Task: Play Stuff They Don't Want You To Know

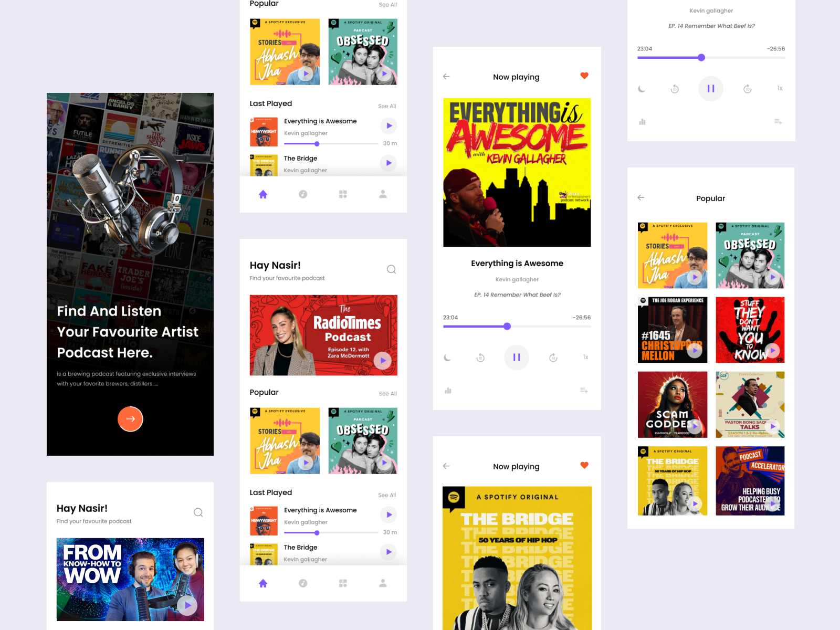Action: coord(773,350)
